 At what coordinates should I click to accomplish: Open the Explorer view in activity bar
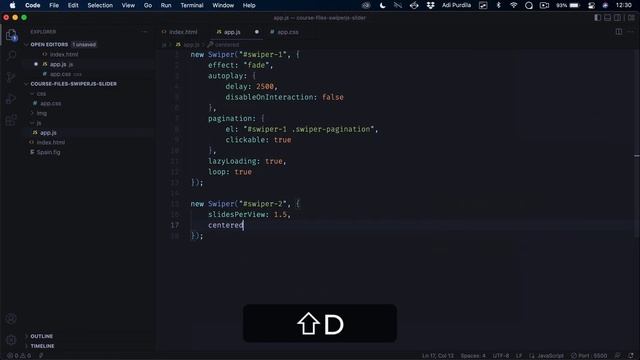(11, 35)
